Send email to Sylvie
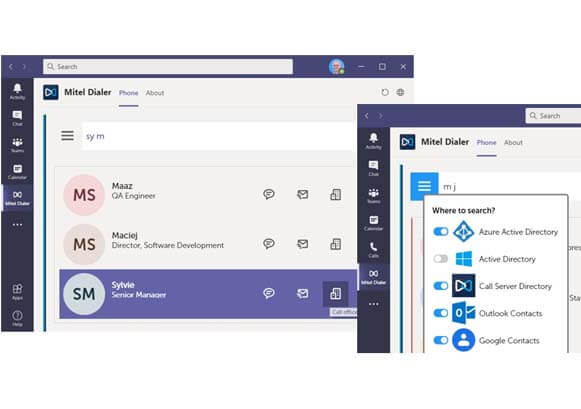The width and height of the screenshot is (581, 409). coord(303,293)
